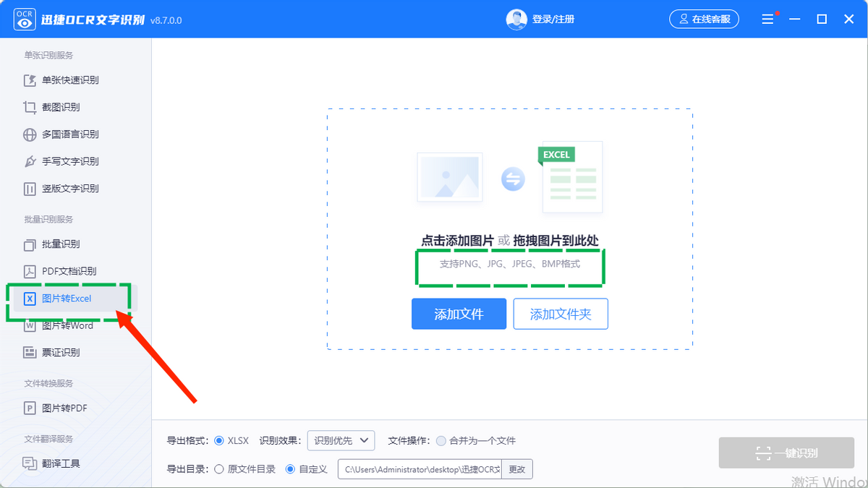The width and height of the screenshot is (868, 488).
Task: Open 多国语言识别 in sidebar
Action: [70, 134]
